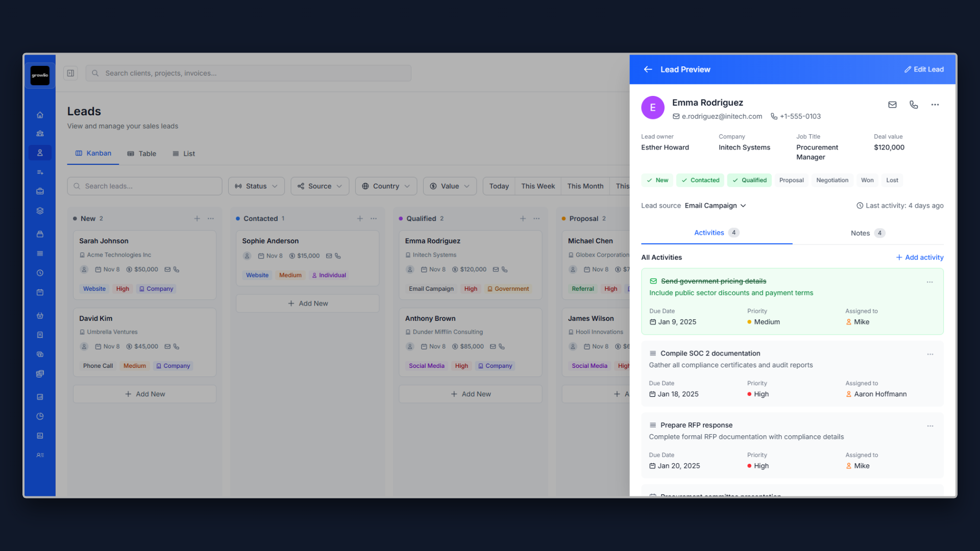Toggle the Won status pill

(x=867, y=180)
